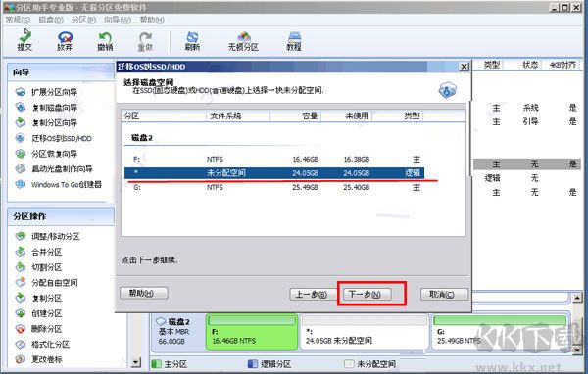
Task: Open the 分区 menu
Action: 83,20
